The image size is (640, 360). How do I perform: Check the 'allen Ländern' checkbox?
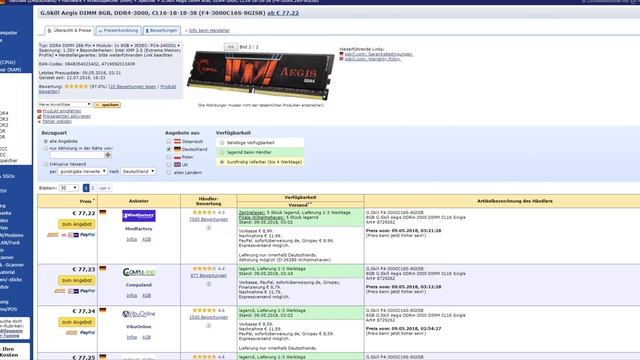click(x=169, y=173)
